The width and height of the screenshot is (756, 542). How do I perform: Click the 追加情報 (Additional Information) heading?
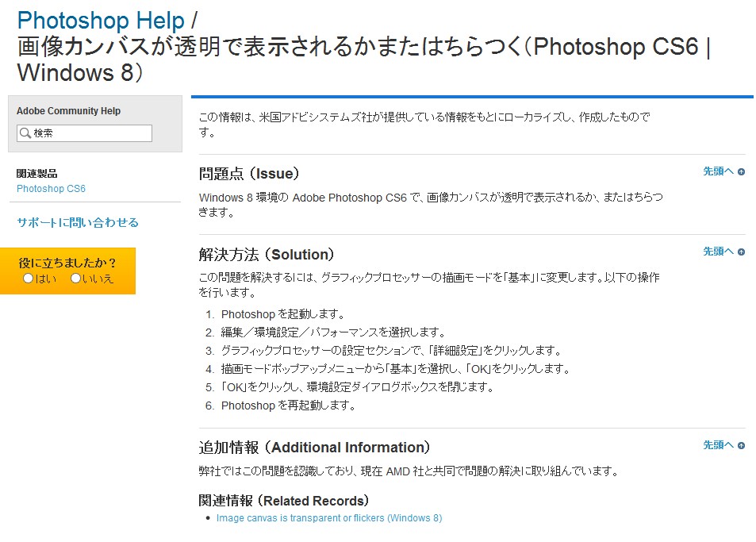[314, 447]
